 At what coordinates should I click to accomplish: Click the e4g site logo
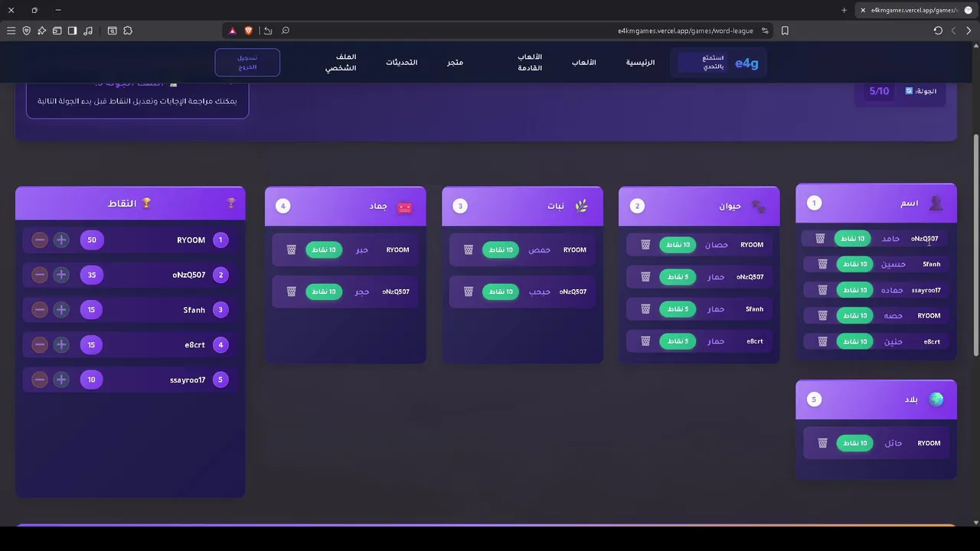(746, 63)
